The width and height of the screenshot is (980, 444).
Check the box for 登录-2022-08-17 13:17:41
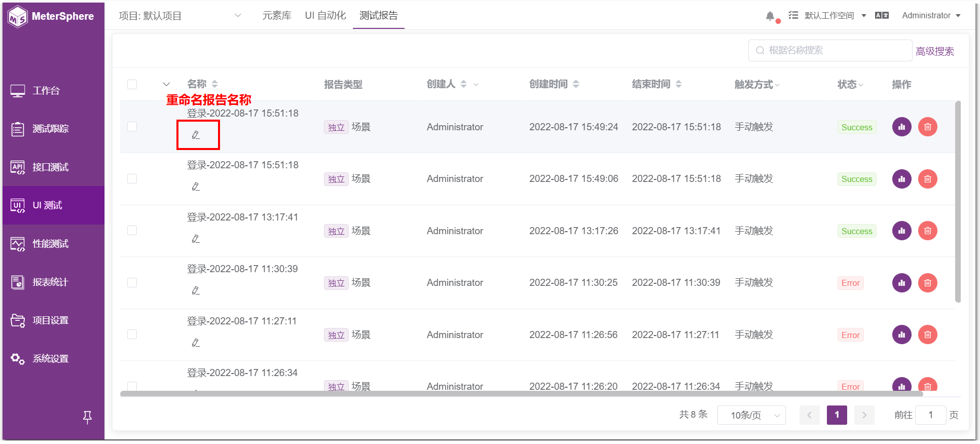coord(132,230)
